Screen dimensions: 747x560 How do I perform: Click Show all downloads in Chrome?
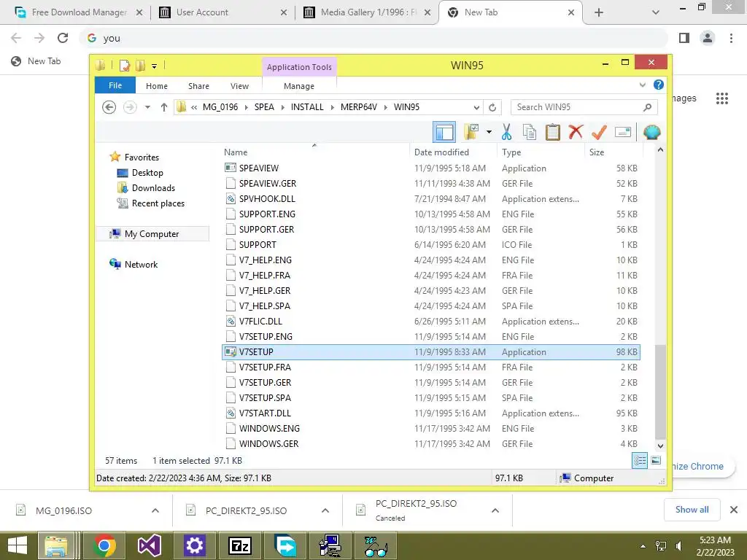[x=692, y=510]
